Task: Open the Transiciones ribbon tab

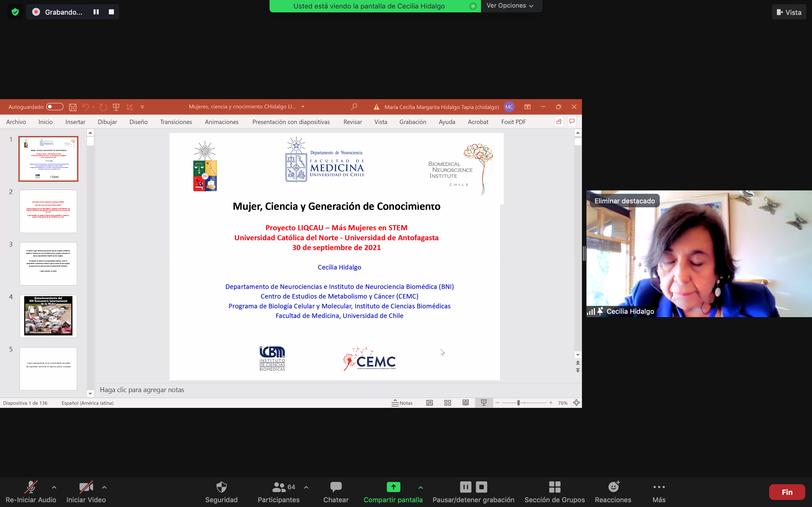Action: (176, 122)
